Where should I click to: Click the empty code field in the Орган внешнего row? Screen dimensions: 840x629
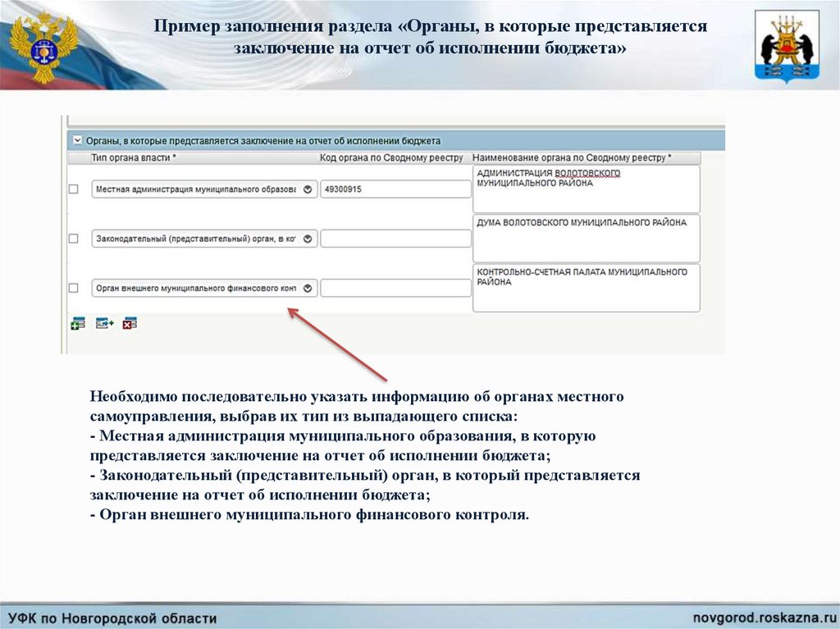click(x=395, y=288)
